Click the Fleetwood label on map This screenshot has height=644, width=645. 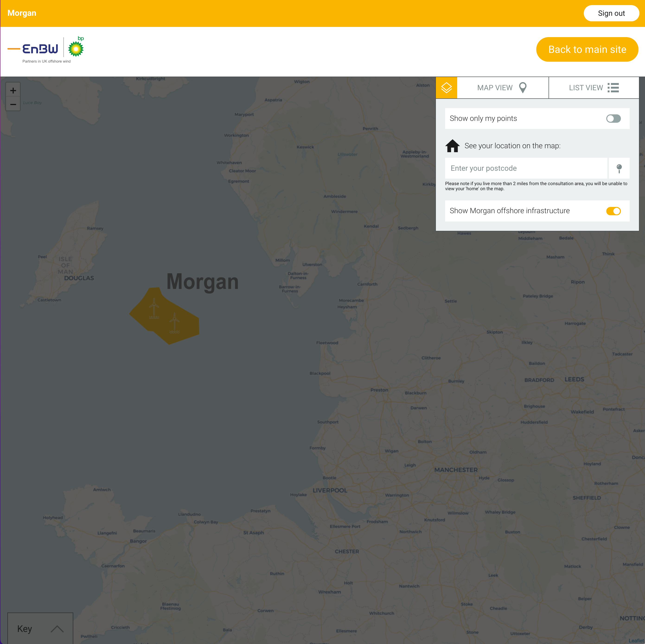pyautogui.click(x=327, y=343)
